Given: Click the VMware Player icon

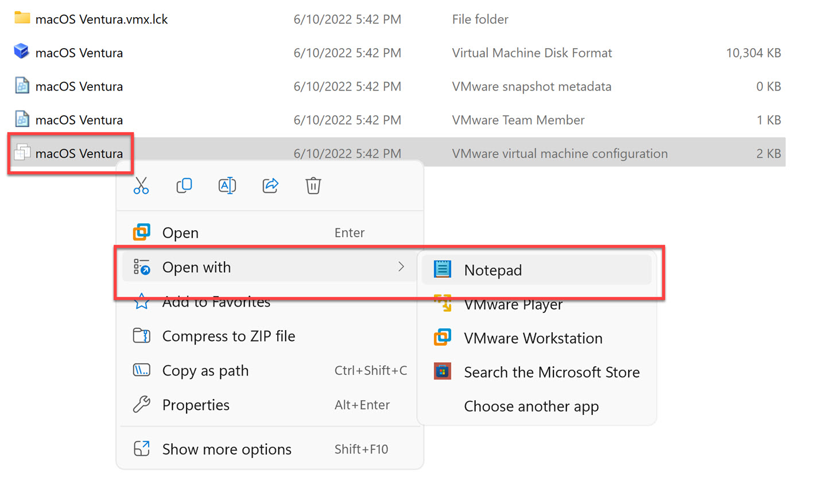Looking at the screenshot, I should [442, 304].
